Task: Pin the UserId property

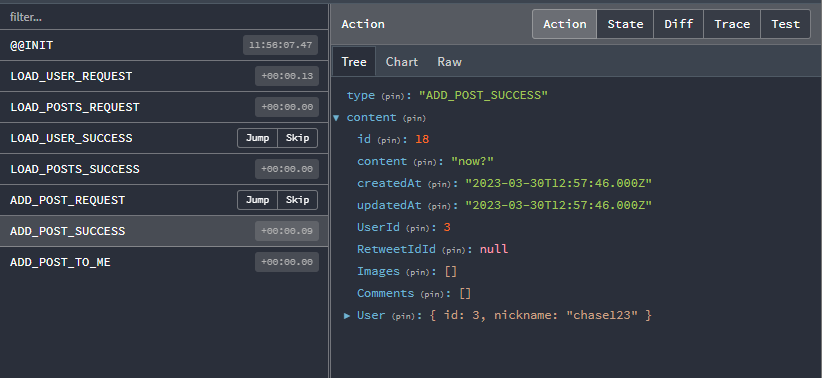Action: pyautogui.click(x=420, y=229)
